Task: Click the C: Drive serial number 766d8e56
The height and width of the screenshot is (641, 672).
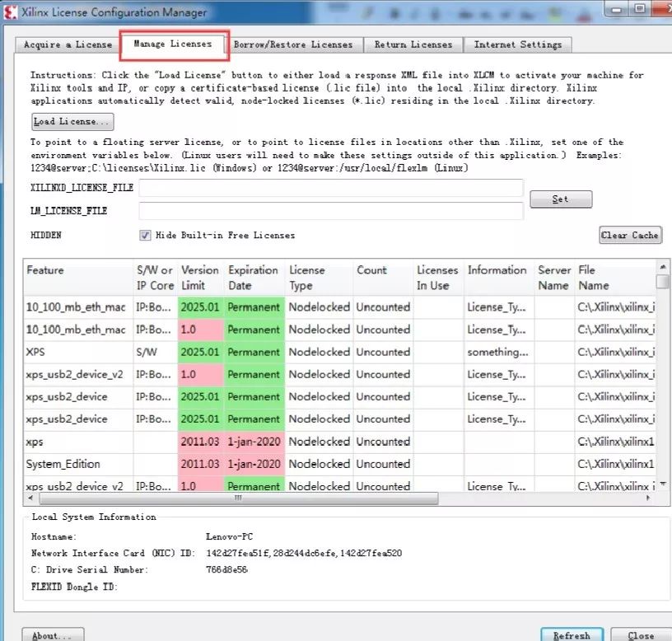Action: click(x=226, y=569)
